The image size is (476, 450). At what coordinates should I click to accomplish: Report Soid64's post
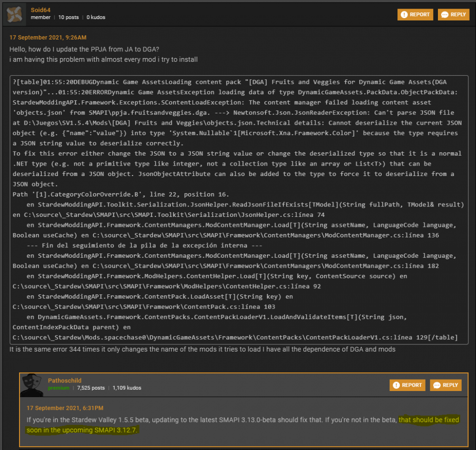click(x=415, y=14)
